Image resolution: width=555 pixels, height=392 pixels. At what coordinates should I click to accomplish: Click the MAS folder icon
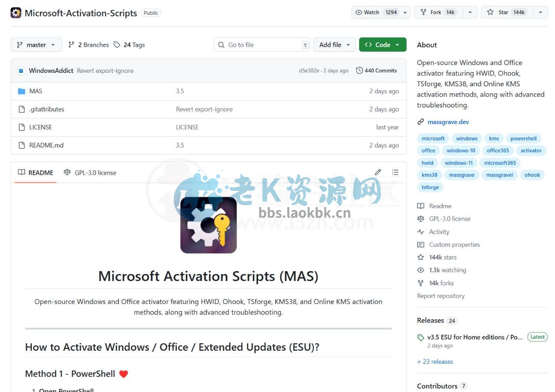[22, 91]
